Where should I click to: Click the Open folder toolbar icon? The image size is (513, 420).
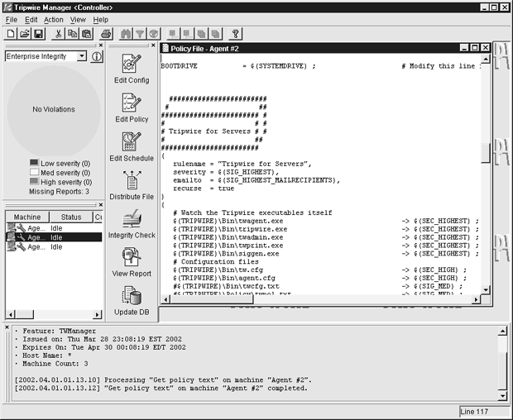(x=25, y=34)
